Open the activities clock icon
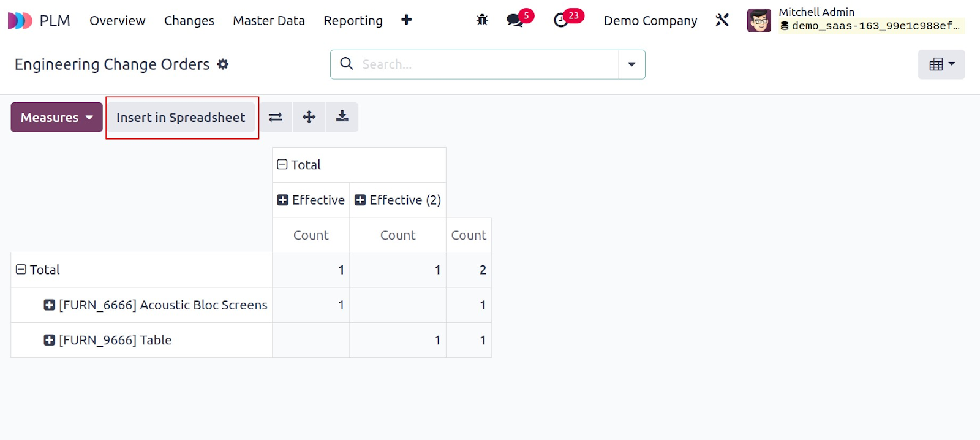 pyautogui.click(x=560, y=20)
